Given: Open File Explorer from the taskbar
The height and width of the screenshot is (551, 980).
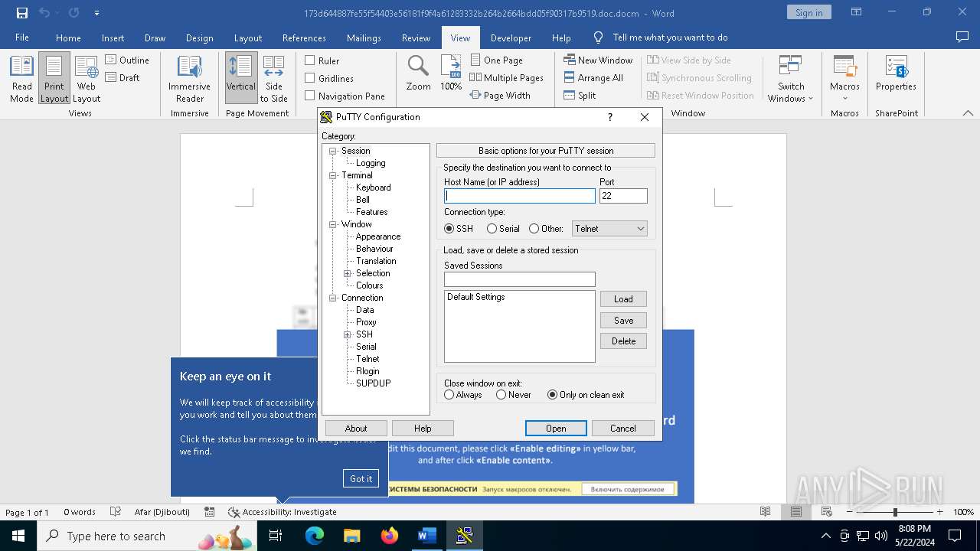Looking at the screenshot, I should (x=351, y=536).
